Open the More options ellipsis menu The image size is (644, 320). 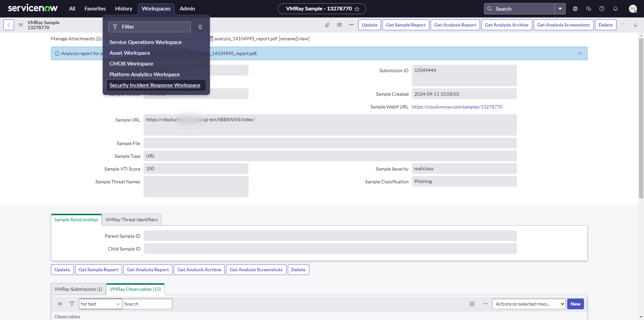[x=351, y=25]
